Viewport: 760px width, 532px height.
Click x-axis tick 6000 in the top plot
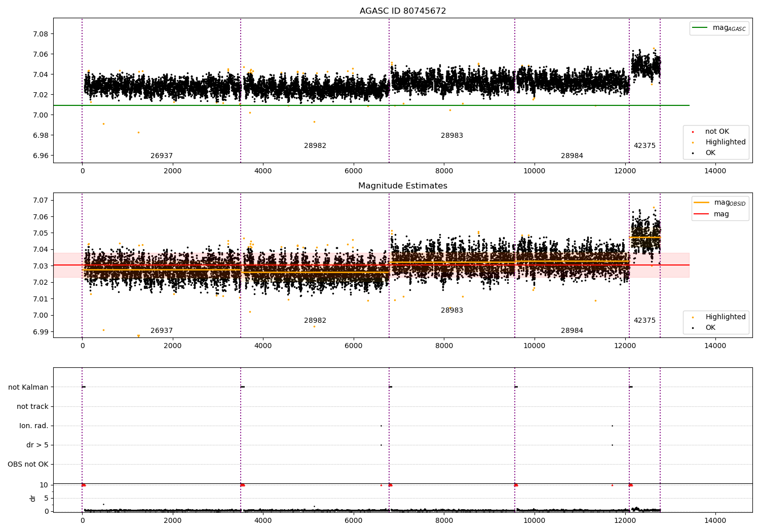(x=353, y=171)
